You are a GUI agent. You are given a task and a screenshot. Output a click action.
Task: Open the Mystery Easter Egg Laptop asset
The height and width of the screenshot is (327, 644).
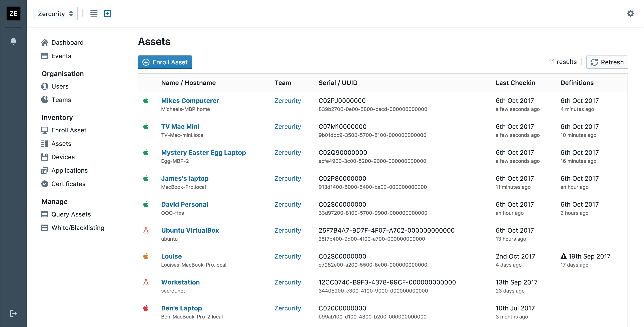click(203, 153)
